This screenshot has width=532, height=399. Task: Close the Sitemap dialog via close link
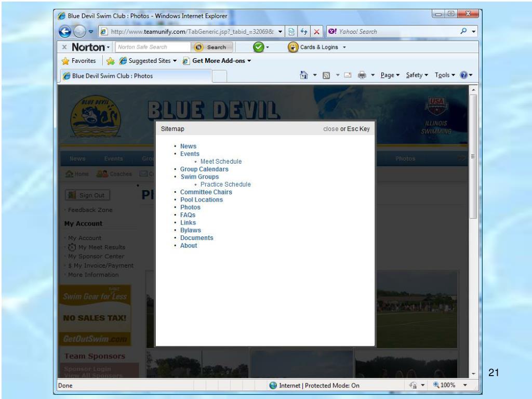pos(330,129)
